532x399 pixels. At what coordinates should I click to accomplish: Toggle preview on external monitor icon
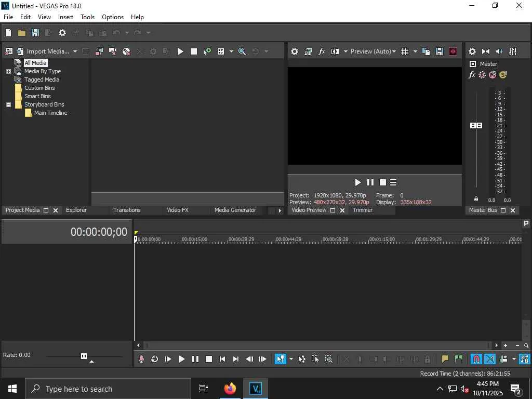308,51
